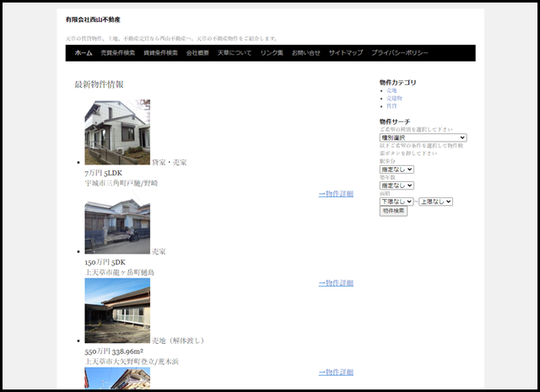This screenshot has height=392, width=540.
Task: Click the partially shown fourth listing photo
Action: 117,378
